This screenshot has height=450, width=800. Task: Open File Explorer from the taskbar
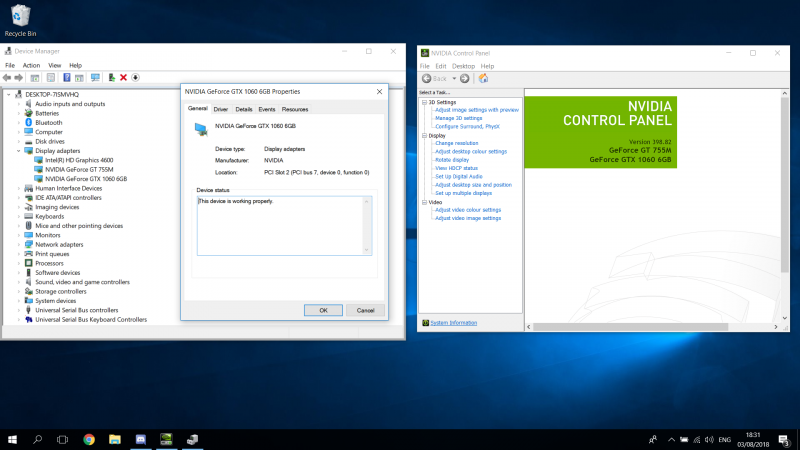115,438
